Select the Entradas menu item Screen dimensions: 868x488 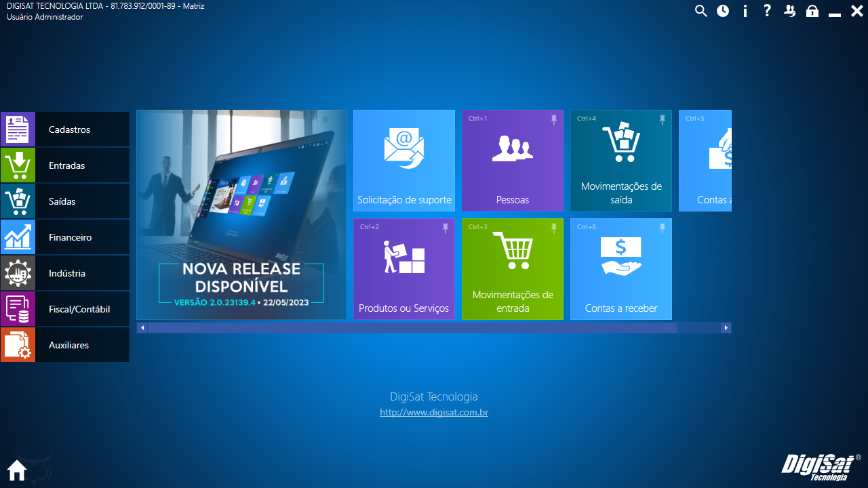point(65,165)
